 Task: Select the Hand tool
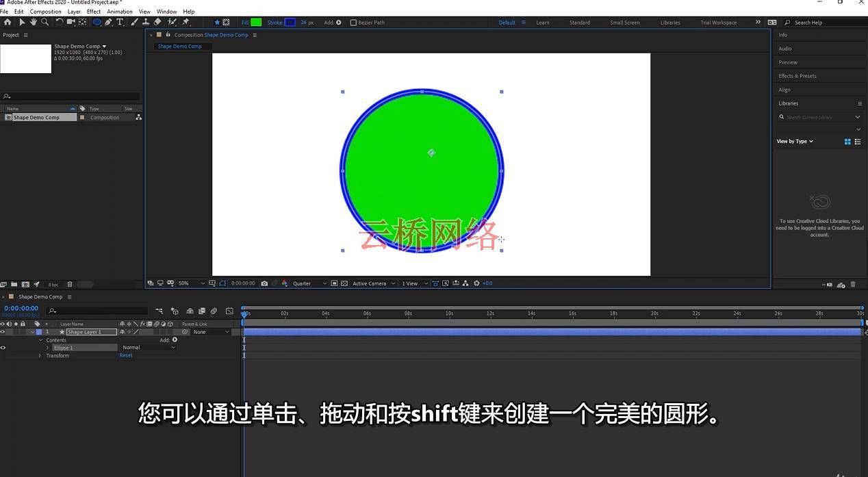point(34,22)
